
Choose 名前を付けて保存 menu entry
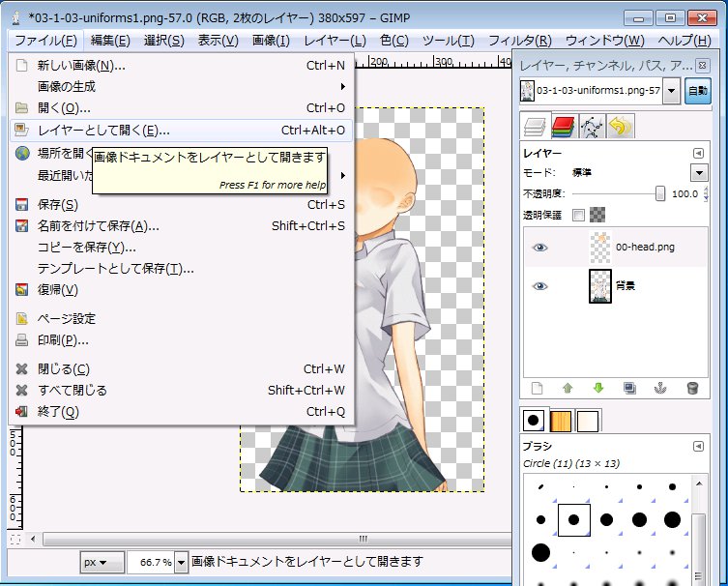click(x=181, y=225)
